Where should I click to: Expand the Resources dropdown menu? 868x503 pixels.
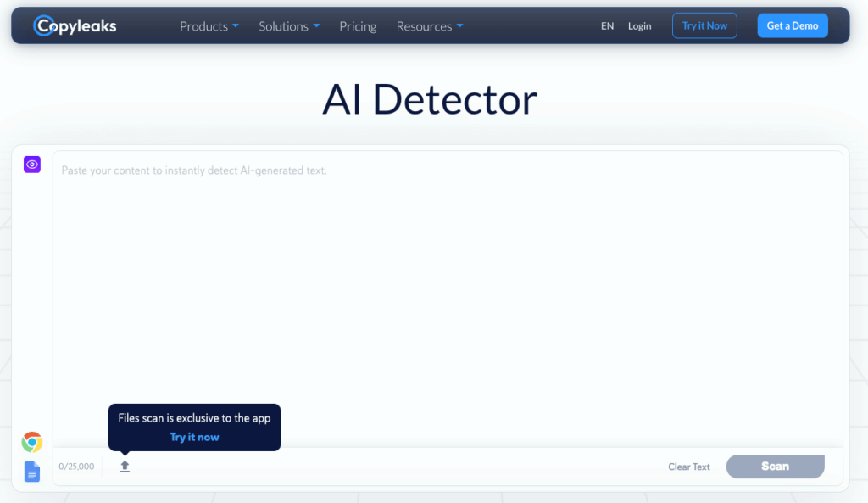coord(430,26)
